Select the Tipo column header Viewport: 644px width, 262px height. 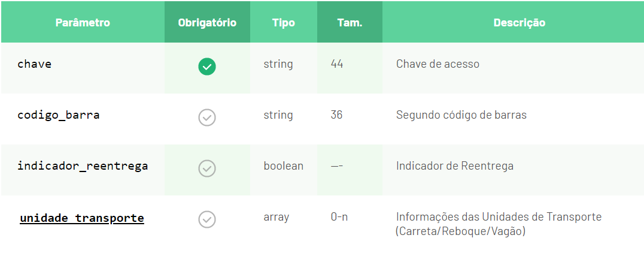pos(283,23)
